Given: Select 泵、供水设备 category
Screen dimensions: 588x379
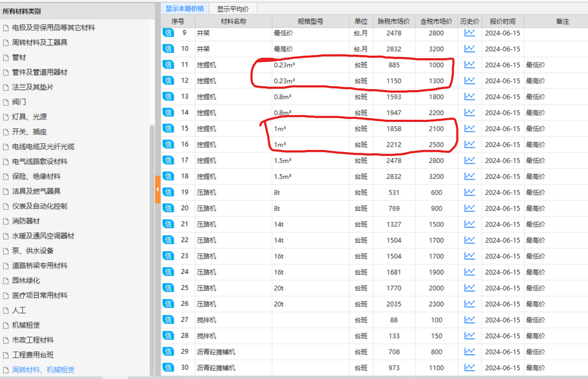Looking at the screenshot, I should click(33, 251).
